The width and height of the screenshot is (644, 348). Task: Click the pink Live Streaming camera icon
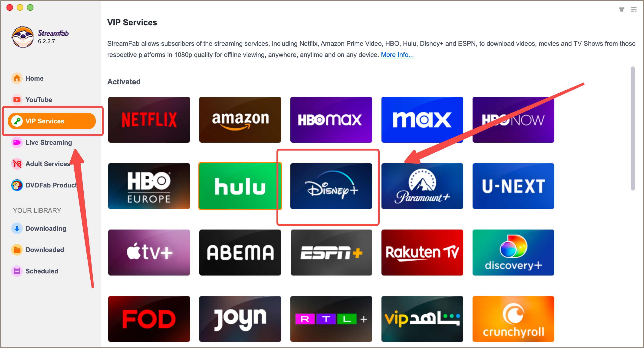pos(17,142)
